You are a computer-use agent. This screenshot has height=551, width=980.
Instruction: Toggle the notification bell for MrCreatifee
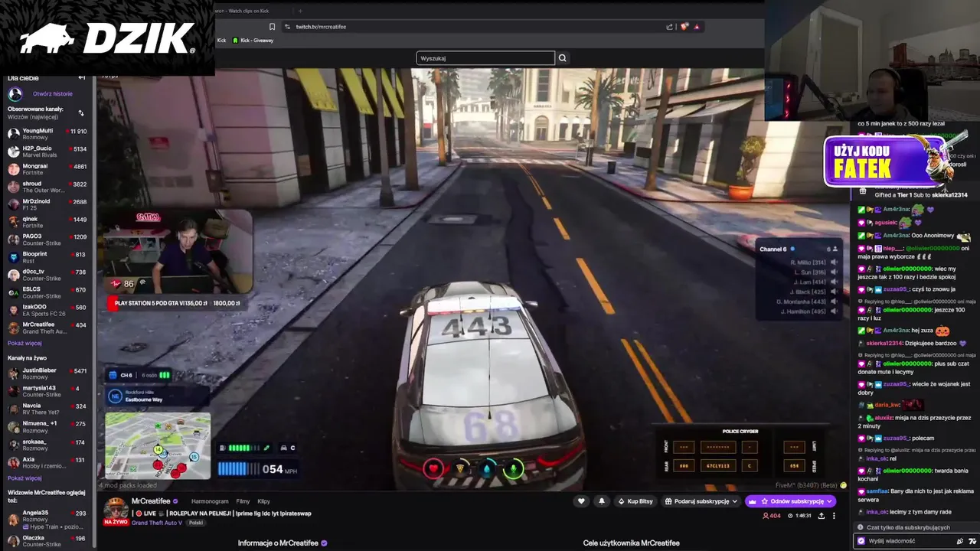click(601, 501)
